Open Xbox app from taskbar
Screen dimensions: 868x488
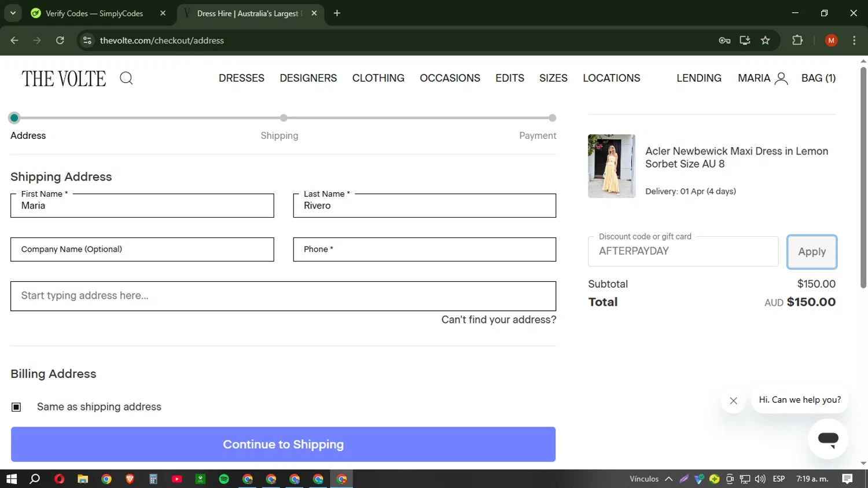pos(200,479)
